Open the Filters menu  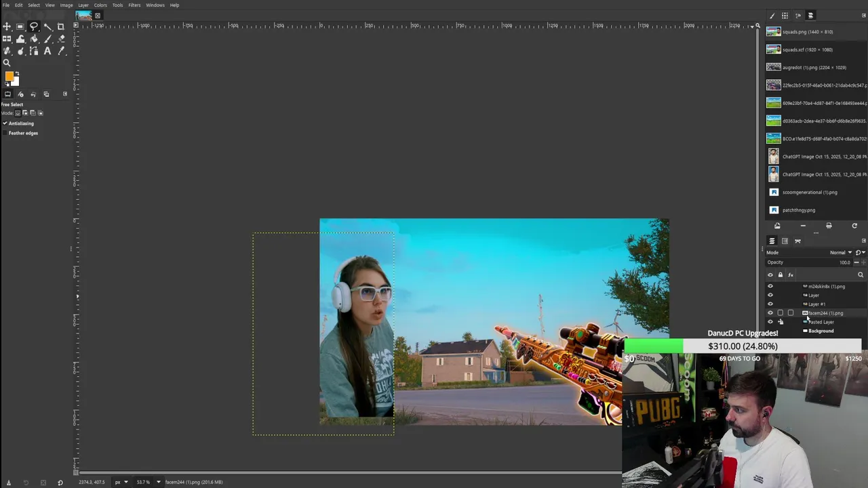(134, 5)
